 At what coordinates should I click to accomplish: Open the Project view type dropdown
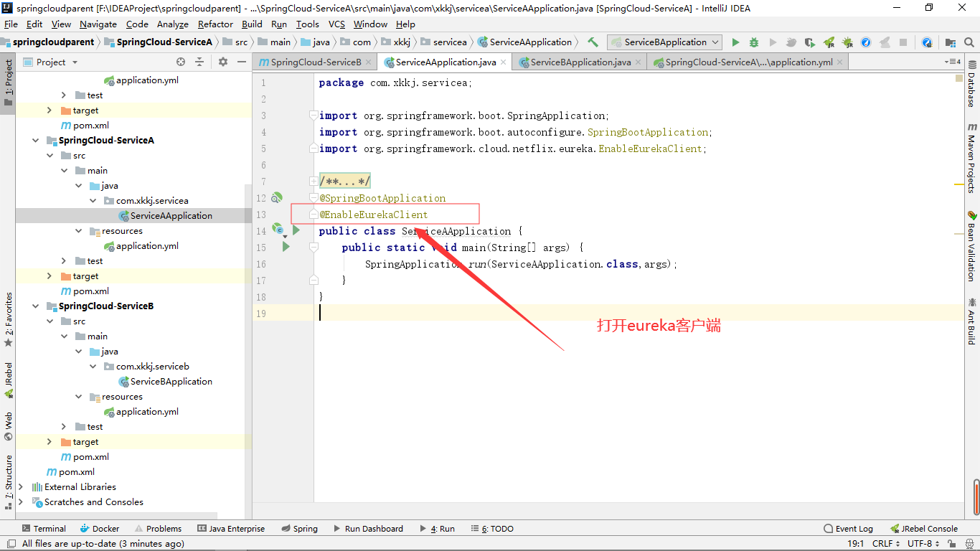[x=50, y=62]
